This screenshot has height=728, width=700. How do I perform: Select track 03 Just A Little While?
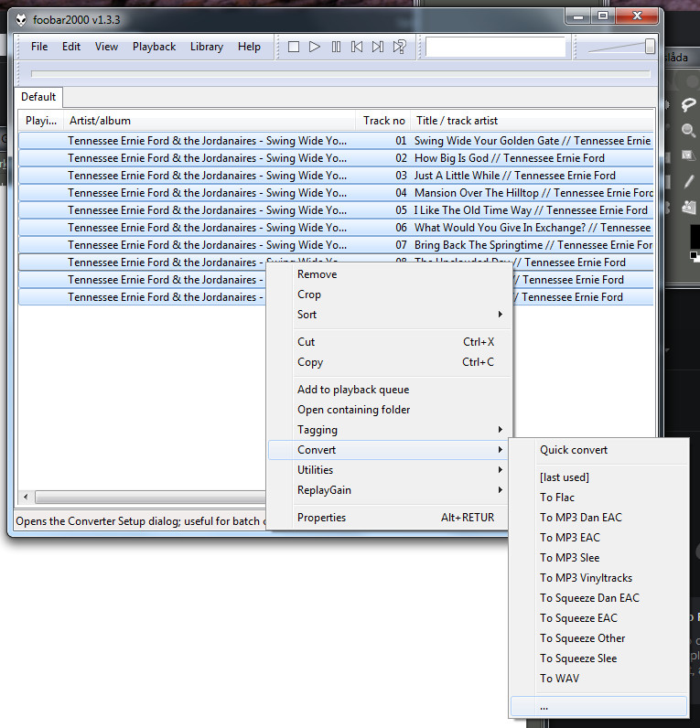pos(336,176)
